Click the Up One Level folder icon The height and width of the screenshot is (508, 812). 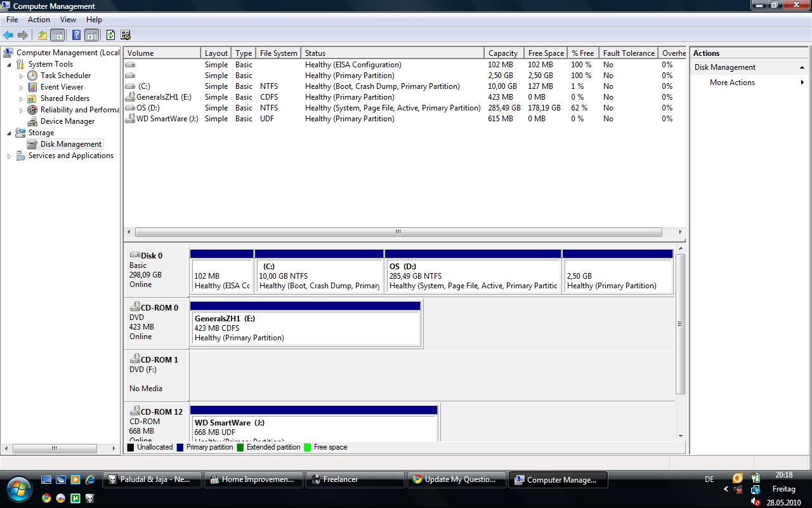tap(42, 36)
